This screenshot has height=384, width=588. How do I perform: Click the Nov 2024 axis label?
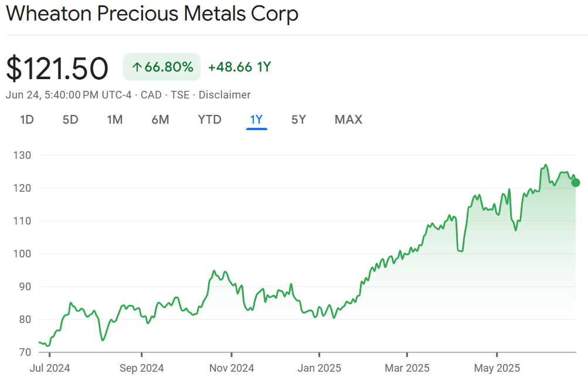[x=232, y=368]
